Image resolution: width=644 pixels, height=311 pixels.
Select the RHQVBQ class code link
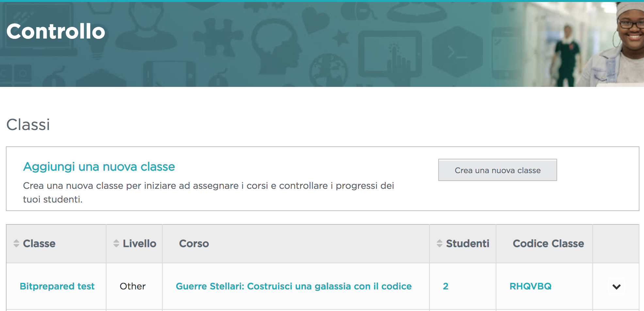(x=530, y=286)
